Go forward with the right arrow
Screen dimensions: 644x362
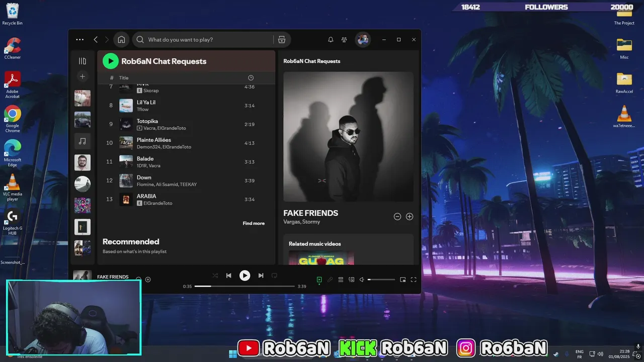[x=107, y=40]
